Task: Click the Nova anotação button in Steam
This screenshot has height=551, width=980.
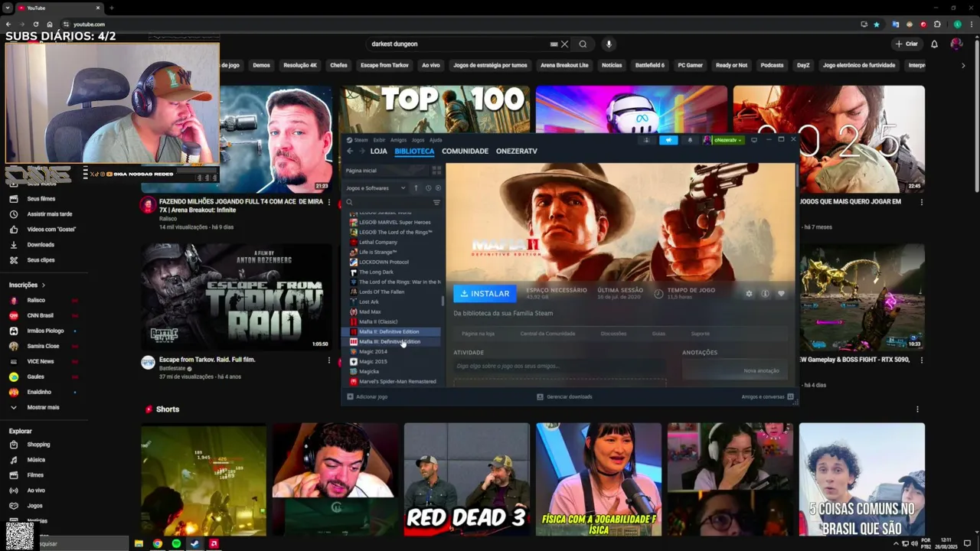Action: [761, 370]
